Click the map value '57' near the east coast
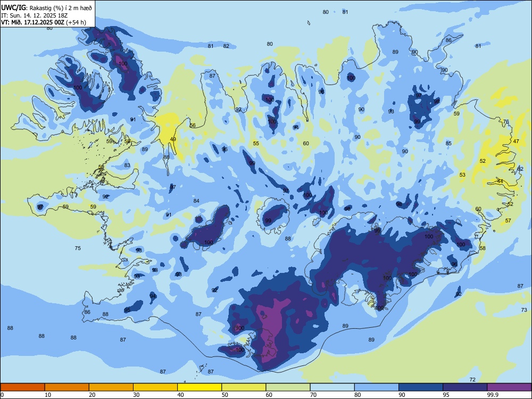The height and width of the screenshot is (399, 532). click(x=508, y=221)
